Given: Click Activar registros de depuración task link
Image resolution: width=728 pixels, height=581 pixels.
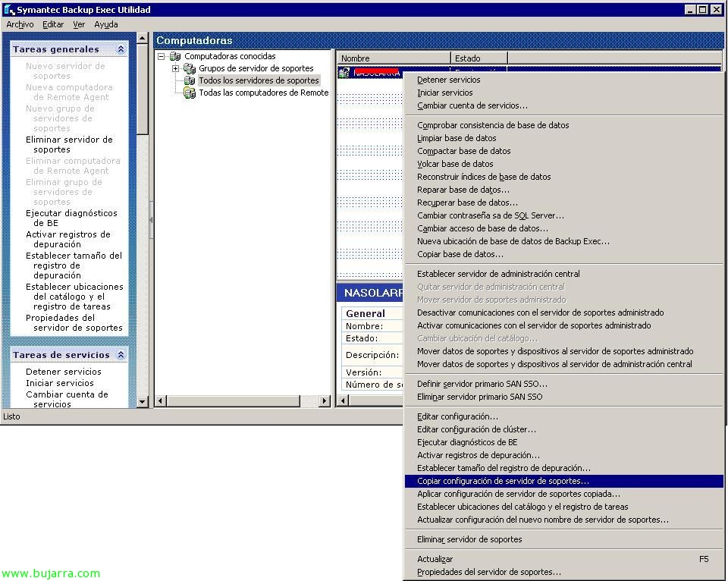Looking at the screenshot, I should [68, 239].
